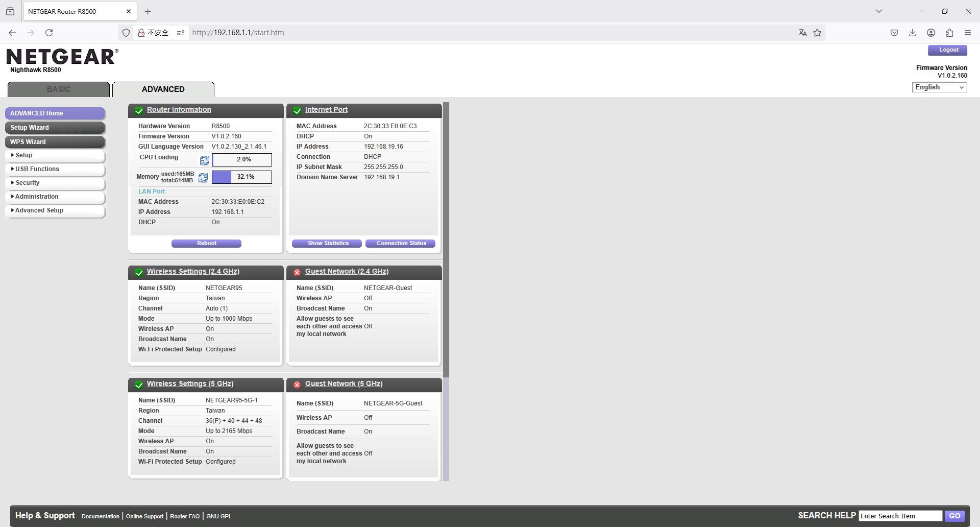Expand the Administration section
Screen dimensions: 980x527
(x=55, y=197)
